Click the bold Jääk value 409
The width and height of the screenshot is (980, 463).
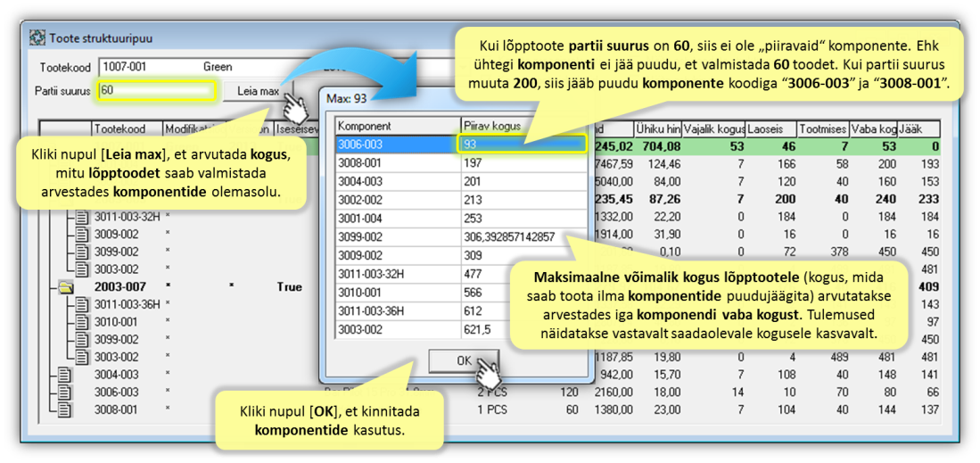[928, 287]
